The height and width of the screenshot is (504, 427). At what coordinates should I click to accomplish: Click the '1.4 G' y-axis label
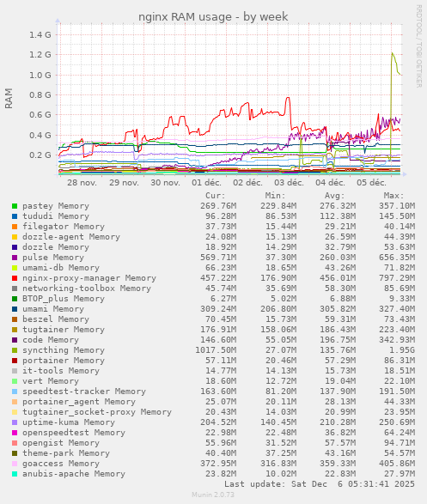click(40, 34)
